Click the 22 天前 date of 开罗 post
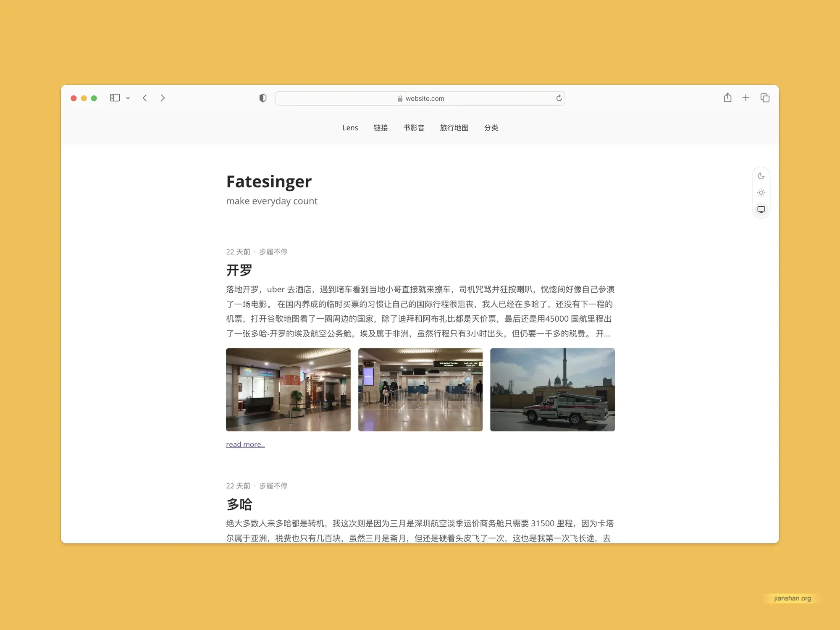 (238, 252)
